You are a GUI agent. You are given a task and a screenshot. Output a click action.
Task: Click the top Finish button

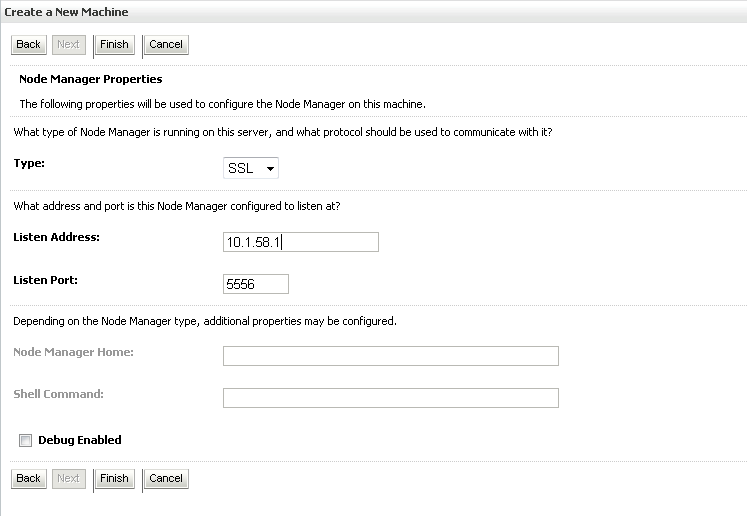coord(114,44)
